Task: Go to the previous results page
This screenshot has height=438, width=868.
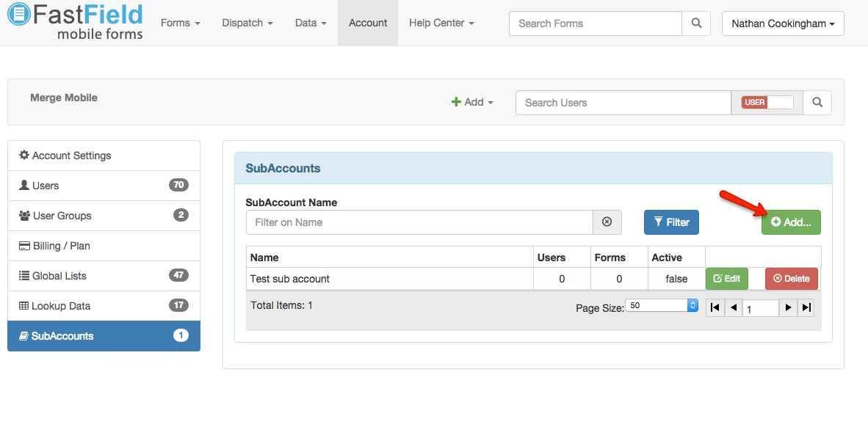Action: click(x=734, y=308)
